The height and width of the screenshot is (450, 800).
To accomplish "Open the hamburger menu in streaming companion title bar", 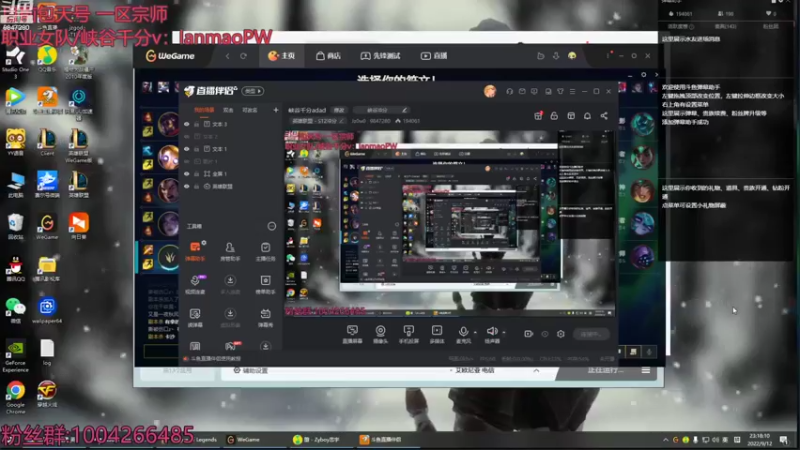I will [572, 91].
